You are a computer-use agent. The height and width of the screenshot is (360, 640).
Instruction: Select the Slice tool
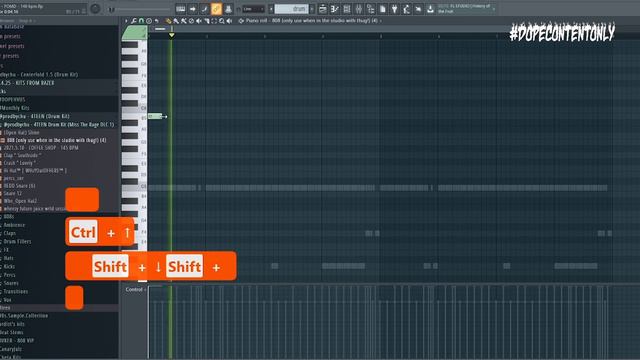click(207, 21)
